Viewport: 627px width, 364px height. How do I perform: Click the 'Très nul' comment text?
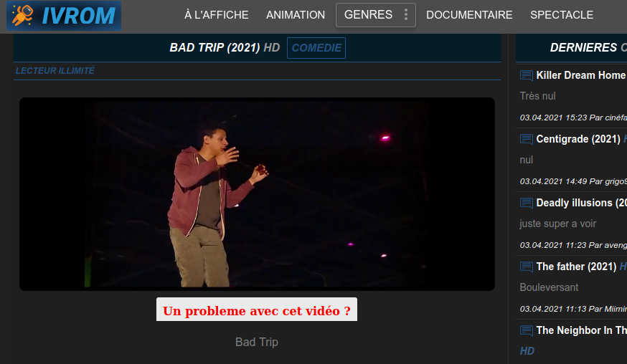click(537, 96)
